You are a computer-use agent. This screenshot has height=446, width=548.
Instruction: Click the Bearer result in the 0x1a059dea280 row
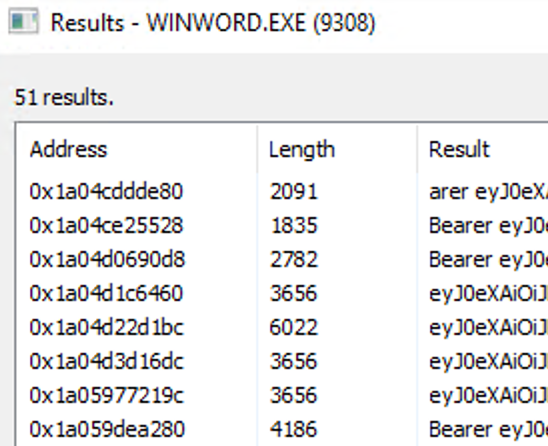(488, 429)
